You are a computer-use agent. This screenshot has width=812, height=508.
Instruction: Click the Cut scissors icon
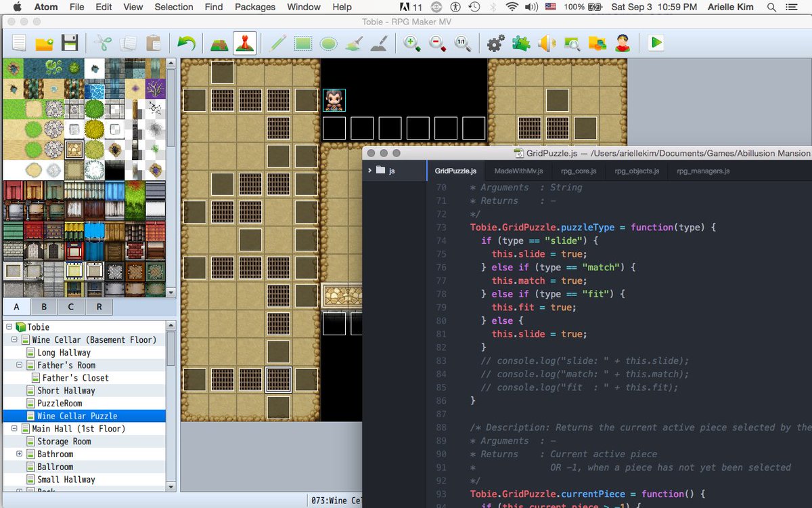click(102, 43)
